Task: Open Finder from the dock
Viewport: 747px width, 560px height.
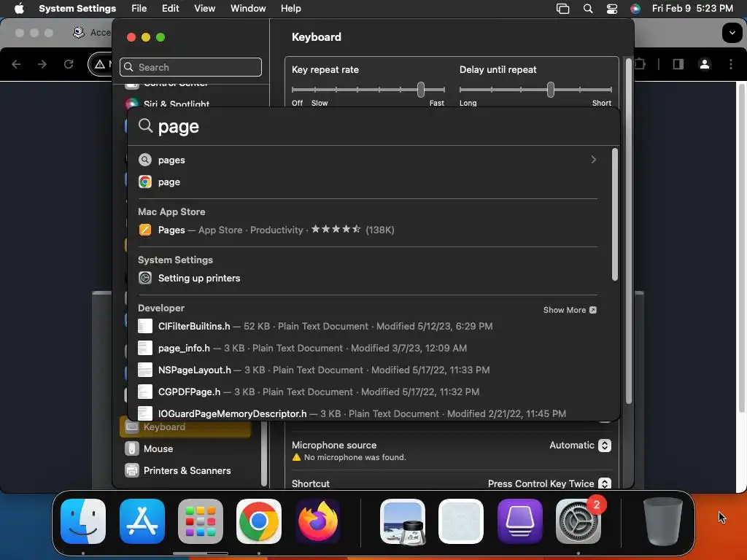Action: [83, 521]
